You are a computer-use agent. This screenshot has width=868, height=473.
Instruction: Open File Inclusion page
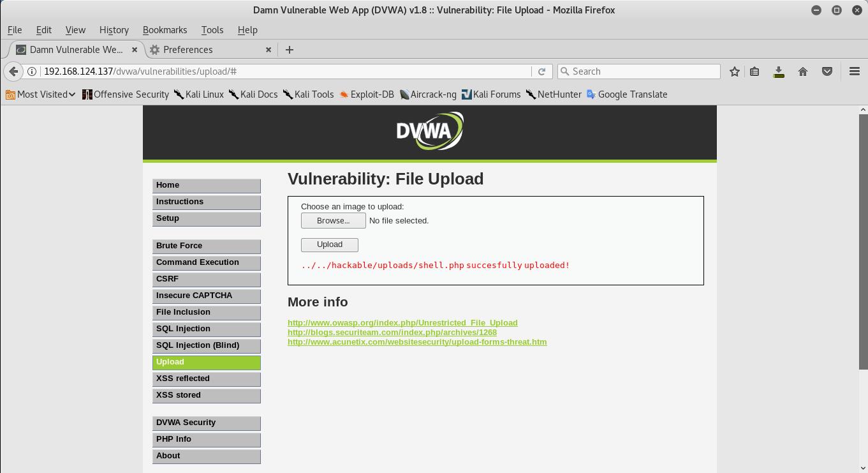[207, 313]
